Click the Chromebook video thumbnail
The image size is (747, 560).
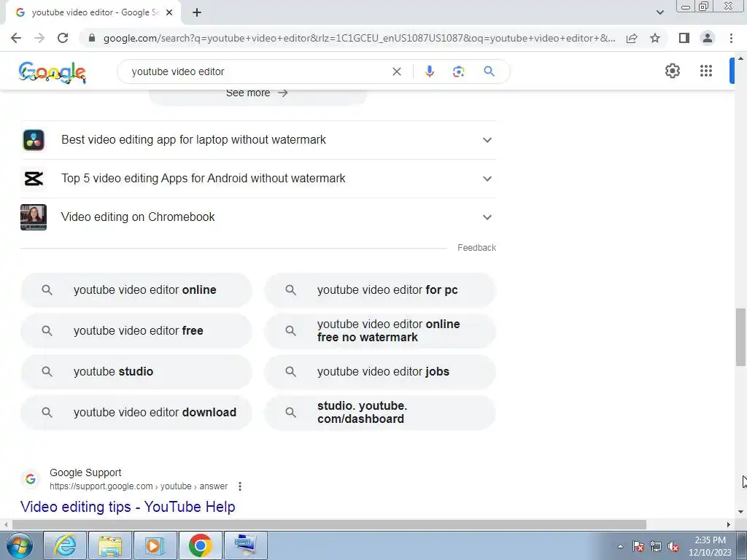pos(34,217)
